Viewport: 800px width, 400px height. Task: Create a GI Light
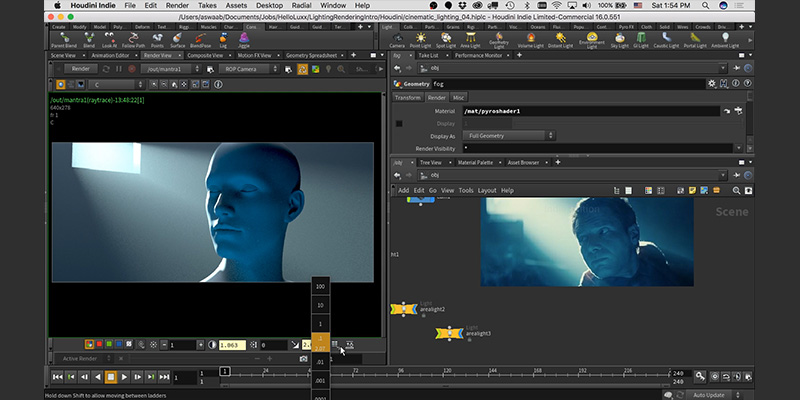(641, 40)
